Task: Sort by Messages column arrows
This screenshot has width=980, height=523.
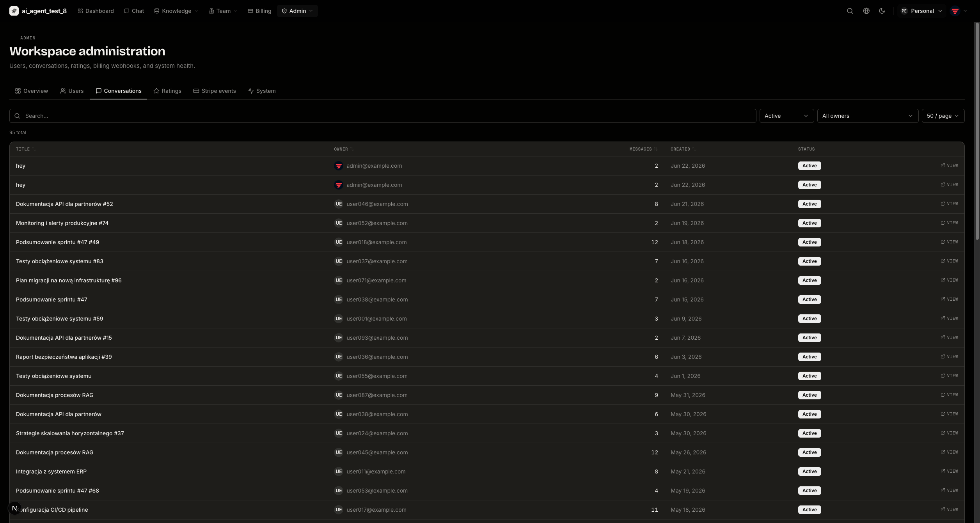Action: 656,149
